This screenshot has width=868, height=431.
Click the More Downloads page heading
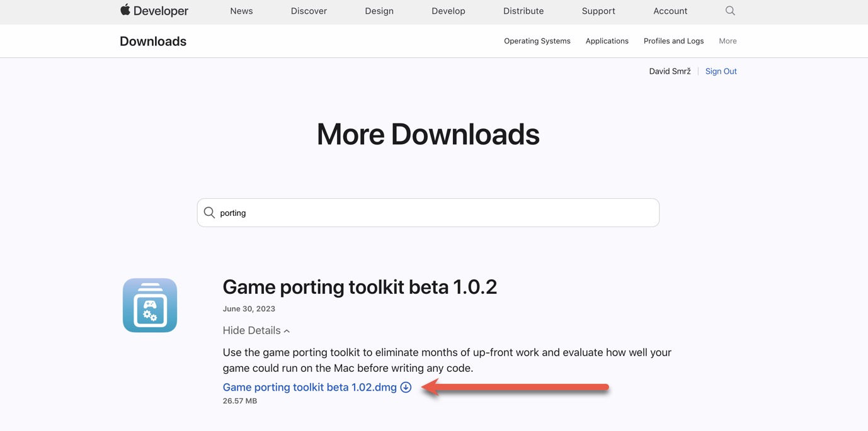point(428,134)
